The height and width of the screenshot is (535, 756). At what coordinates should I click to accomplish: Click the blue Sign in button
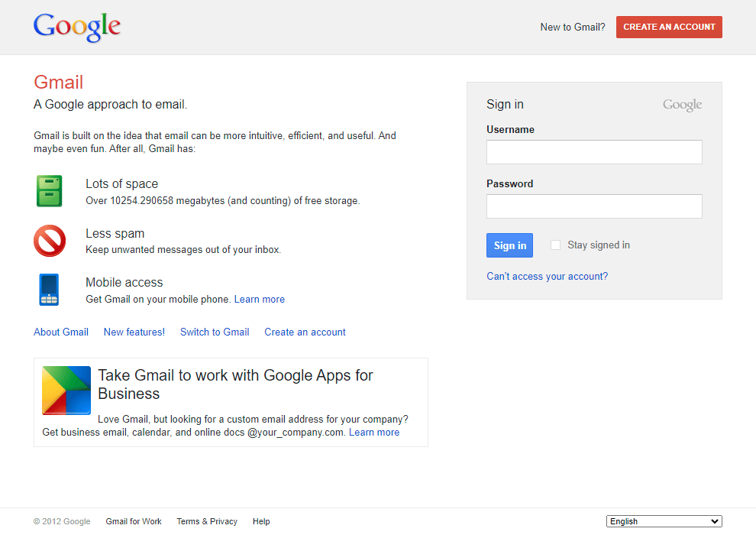tap(509, 245)
